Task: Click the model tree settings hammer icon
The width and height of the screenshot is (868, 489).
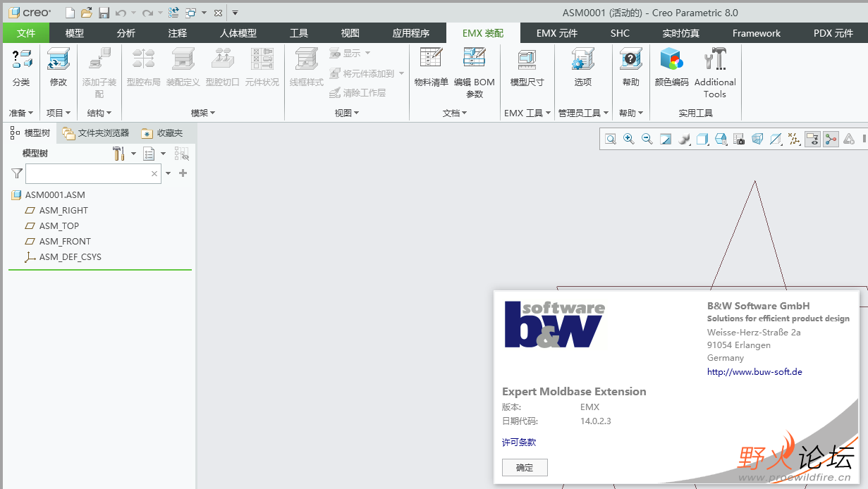Action: pyautogui.click(x=119, y=154)
